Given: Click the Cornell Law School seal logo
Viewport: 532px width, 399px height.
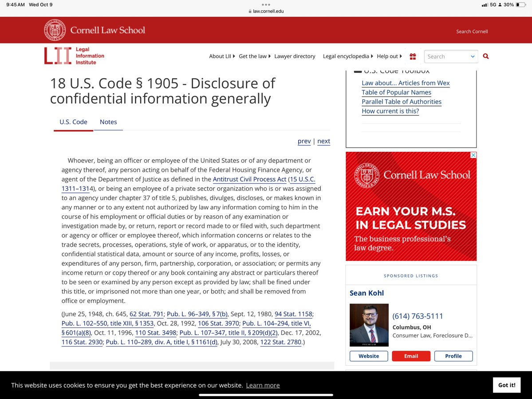Looking at the screenshot, I should coord(55,30).
